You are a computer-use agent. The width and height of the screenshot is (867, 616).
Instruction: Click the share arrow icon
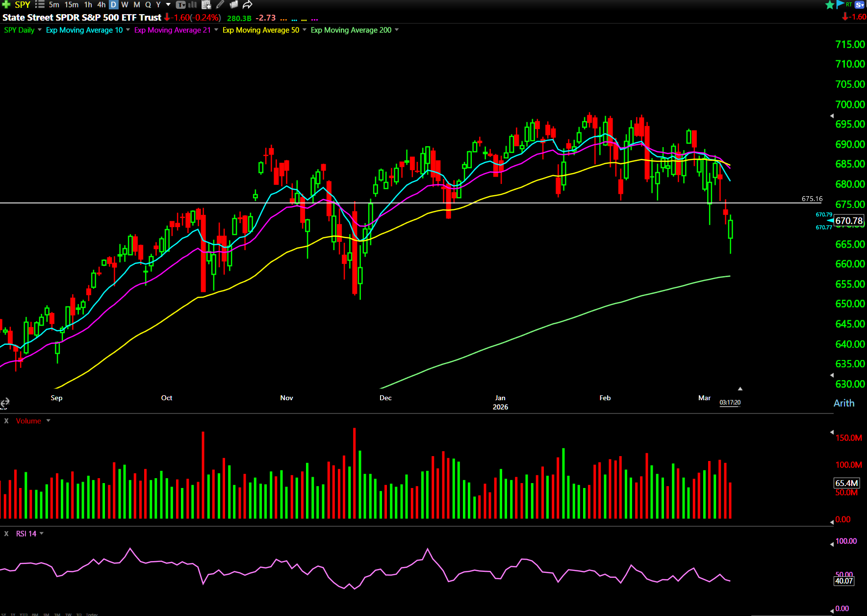(x=248, y=4)
